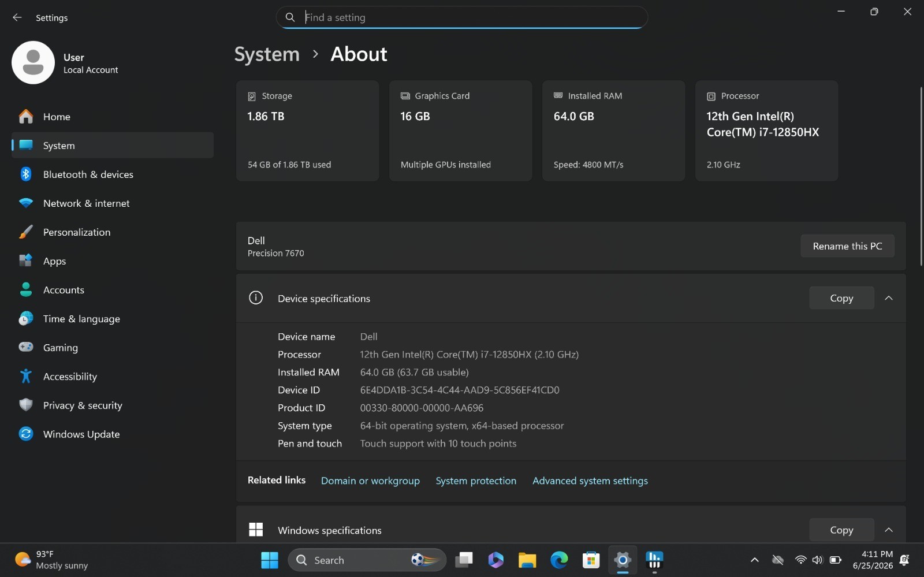This screenshot has height=577, width=924.
Task: Click the back arrow in Settings
Action: 17,17
